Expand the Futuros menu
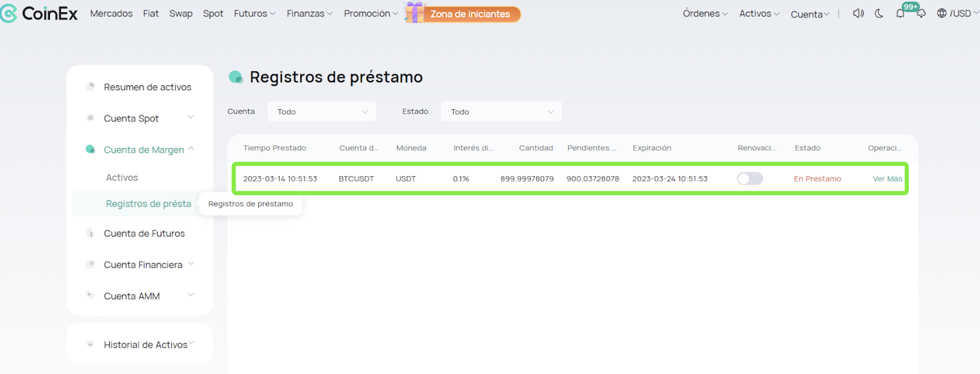980x374 pixels. (x=254, y=14)
